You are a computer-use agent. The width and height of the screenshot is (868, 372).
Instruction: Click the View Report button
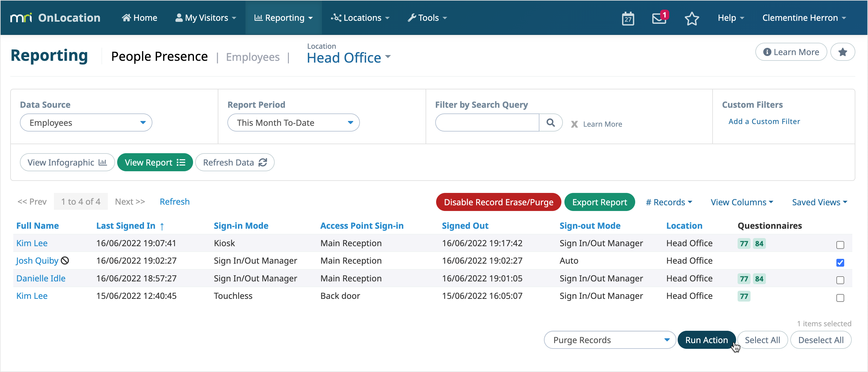click(x=155, y=162)
